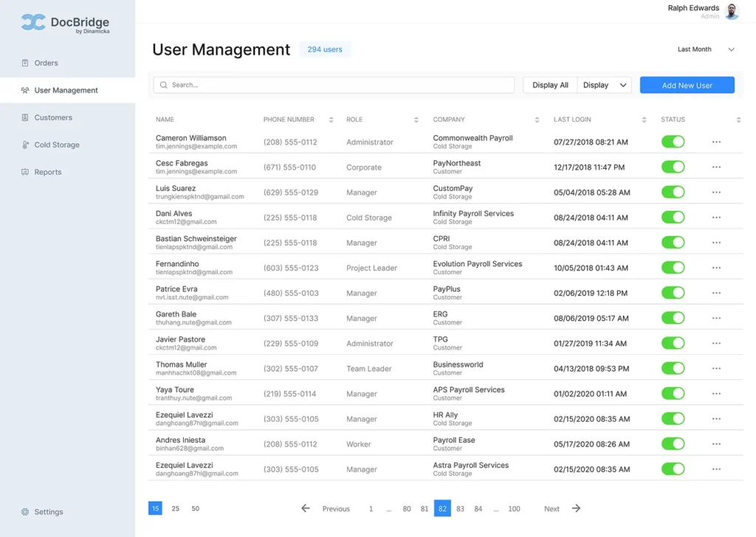Screen dimensions: 756x537
Task: Show 50 rows per page
Action: (195, 508)
